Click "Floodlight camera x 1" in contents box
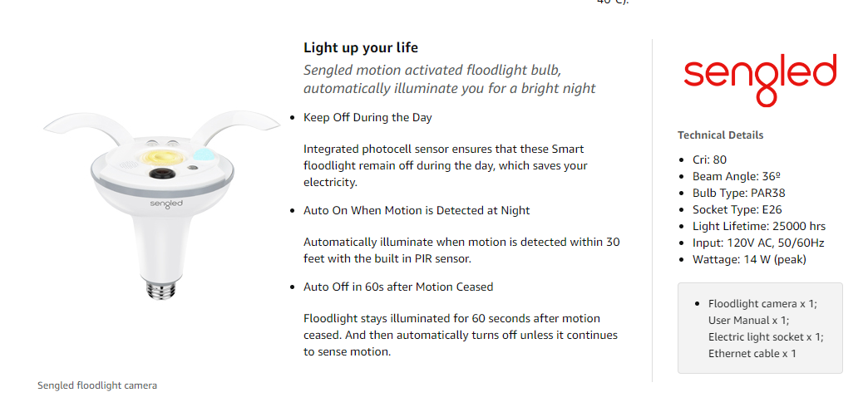Screen dimensions: 868x407 coord(762,304)
